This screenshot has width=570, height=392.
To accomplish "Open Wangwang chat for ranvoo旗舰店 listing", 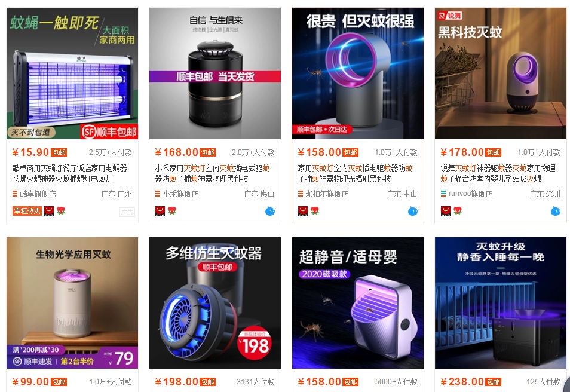I will (556, 210).
